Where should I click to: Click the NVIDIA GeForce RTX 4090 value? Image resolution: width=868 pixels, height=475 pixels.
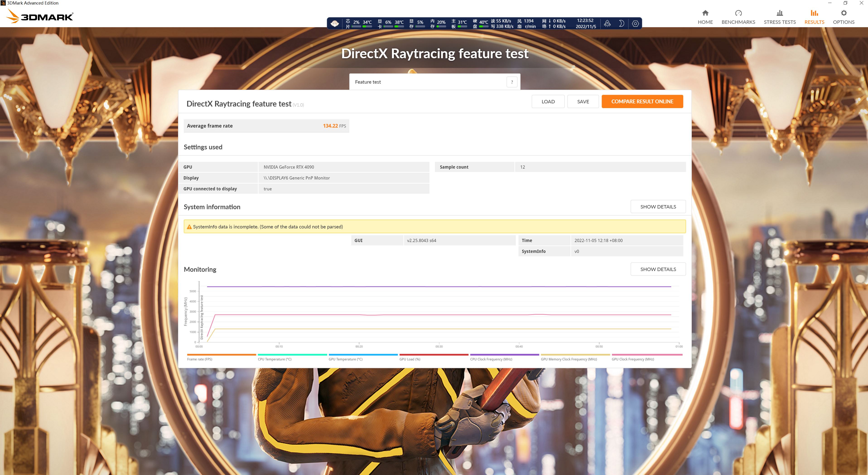click(x=288, y=167)
